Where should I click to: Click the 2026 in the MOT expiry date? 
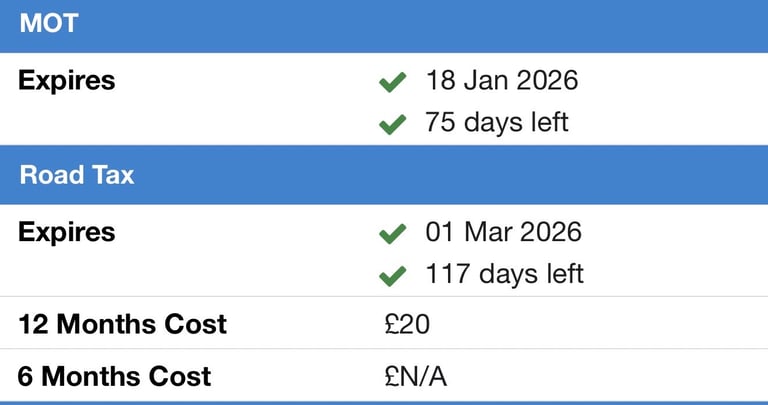tap(546, 81)
